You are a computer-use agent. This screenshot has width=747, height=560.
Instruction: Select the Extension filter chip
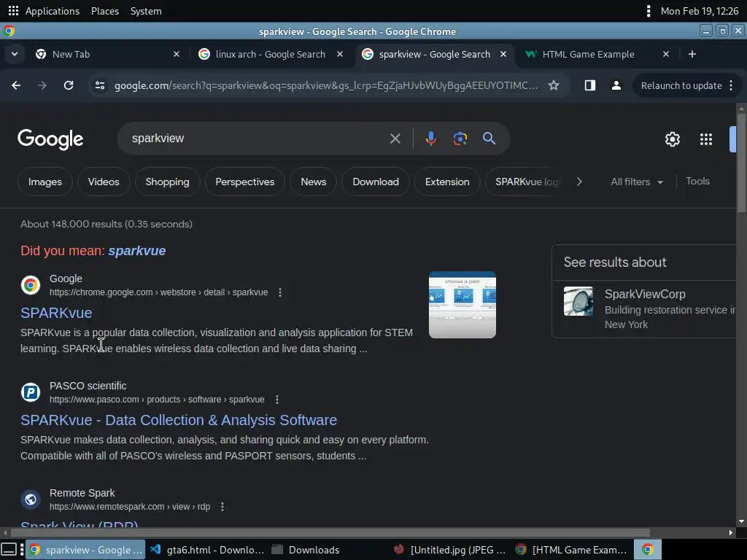tap(447, 182)
